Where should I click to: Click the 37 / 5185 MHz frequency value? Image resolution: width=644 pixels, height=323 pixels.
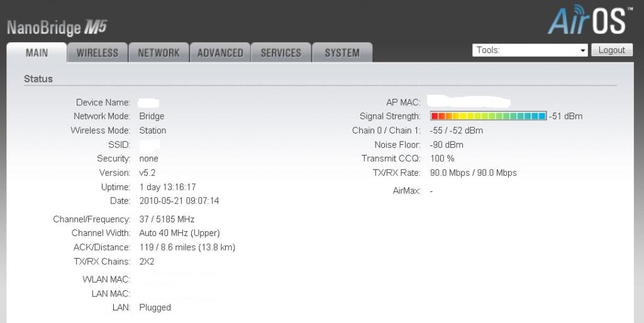167,219
